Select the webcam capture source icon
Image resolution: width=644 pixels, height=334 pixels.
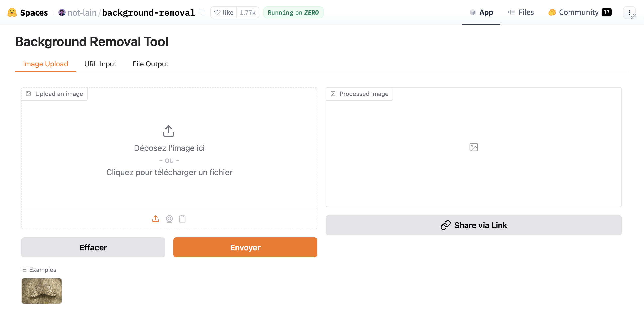tap(169, 219)
